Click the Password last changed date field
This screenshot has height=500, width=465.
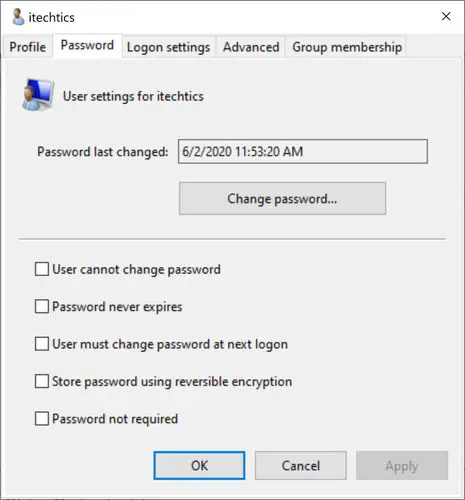303,152
